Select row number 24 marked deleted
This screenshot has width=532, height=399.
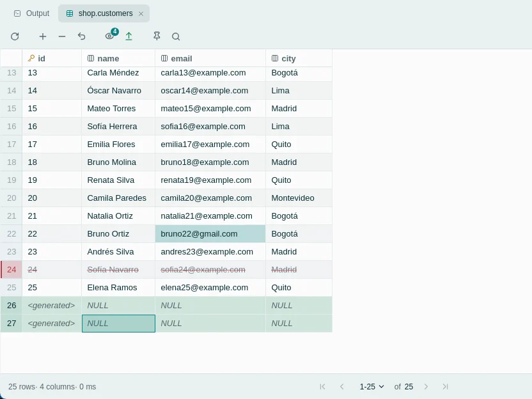click(12, 269)
